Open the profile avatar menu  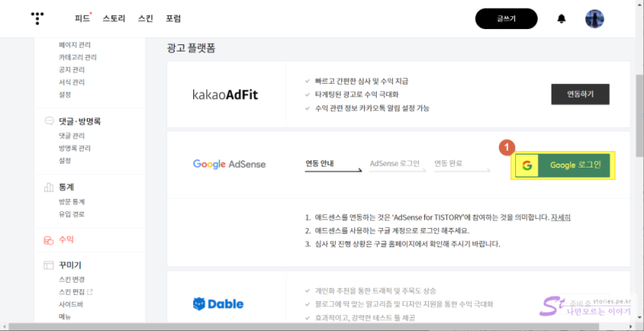pos(594,19)
